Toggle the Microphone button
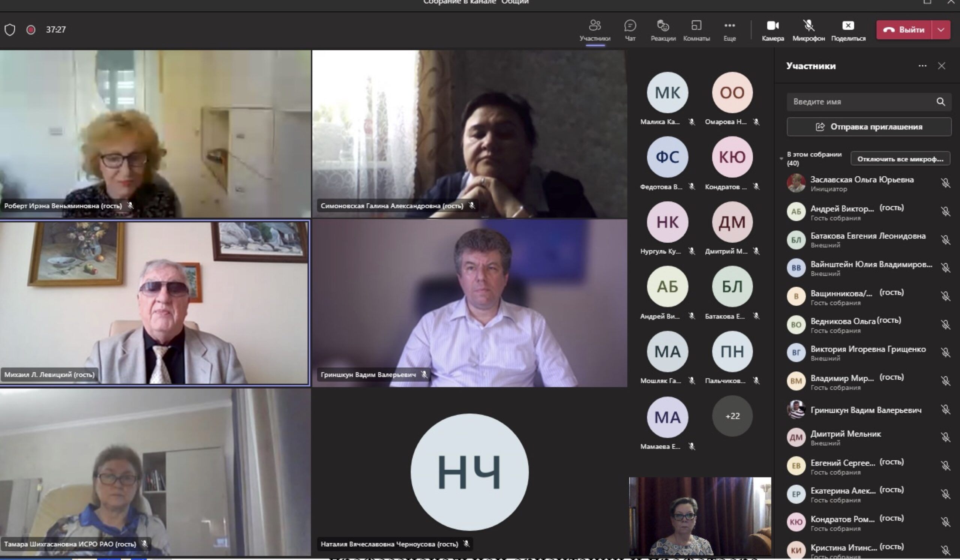 coord(808,26)
